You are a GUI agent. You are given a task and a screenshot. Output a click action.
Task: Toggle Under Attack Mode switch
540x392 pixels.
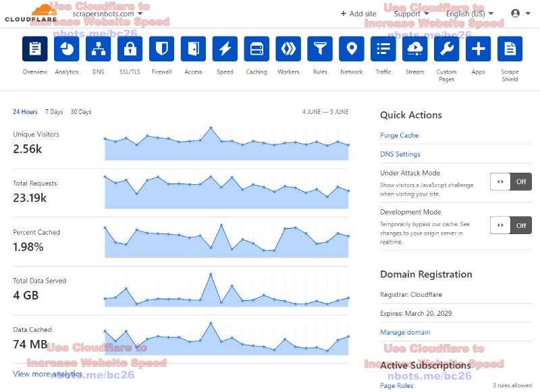point(511,181)
